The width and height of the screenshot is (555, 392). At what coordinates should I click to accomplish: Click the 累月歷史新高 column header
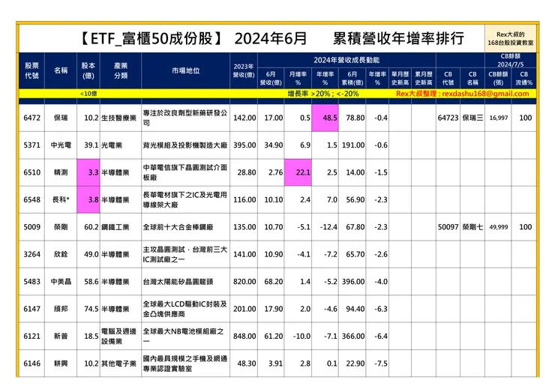pyautogui.click(x=424, y=78)
